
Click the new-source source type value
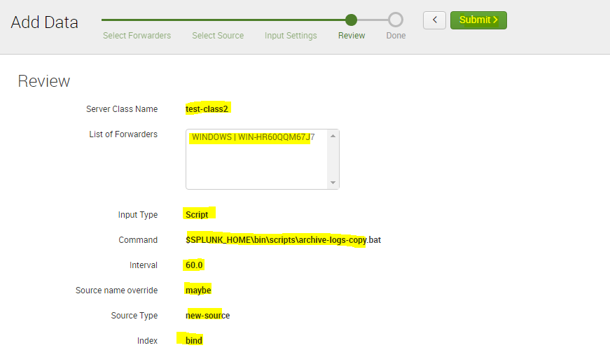click(x=208, y=316)
